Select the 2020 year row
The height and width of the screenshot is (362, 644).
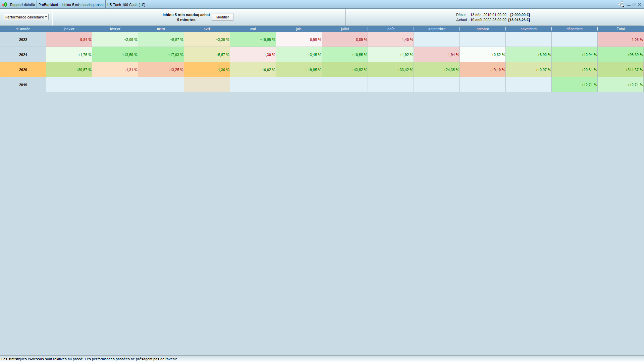tap(23, 70)
